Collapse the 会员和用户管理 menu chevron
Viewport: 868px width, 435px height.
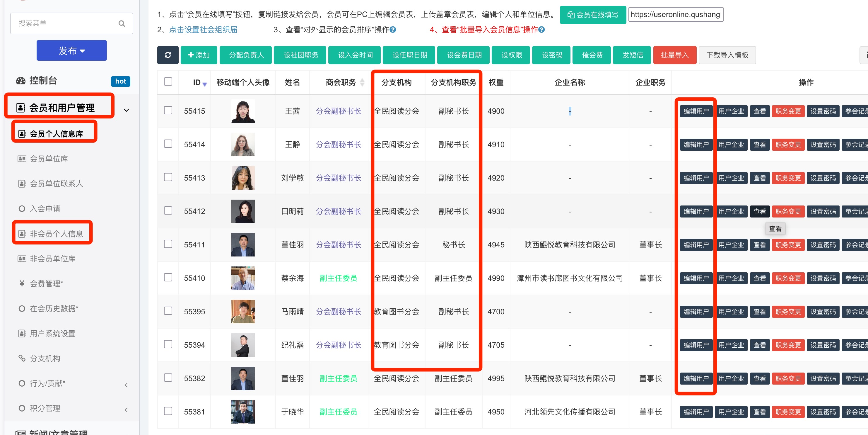click(126, 110)
